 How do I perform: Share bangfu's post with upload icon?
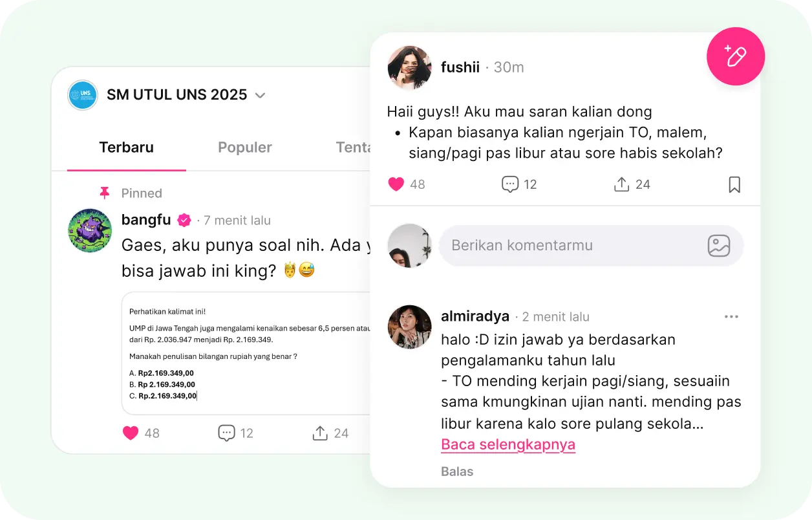[320, 433]
